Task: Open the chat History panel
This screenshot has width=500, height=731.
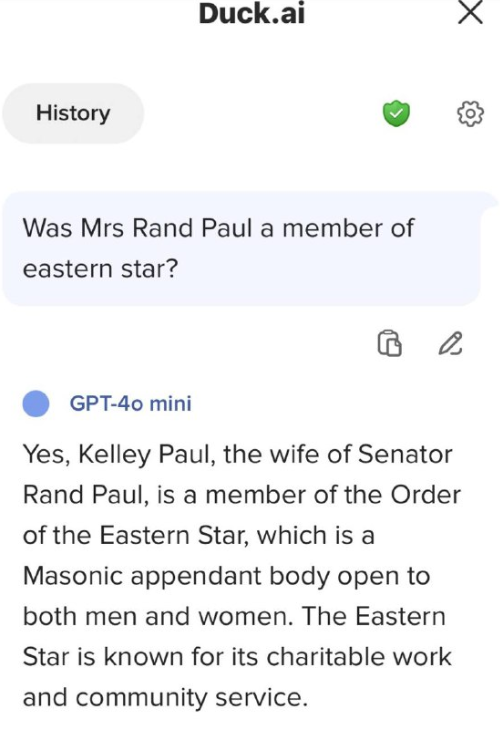Action: click(73, 113)
